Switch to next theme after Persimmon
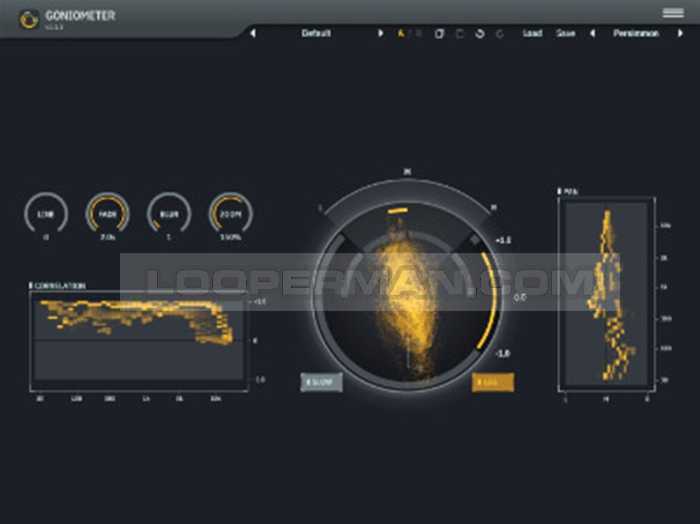The image size is (700, 524). [680, 33]
